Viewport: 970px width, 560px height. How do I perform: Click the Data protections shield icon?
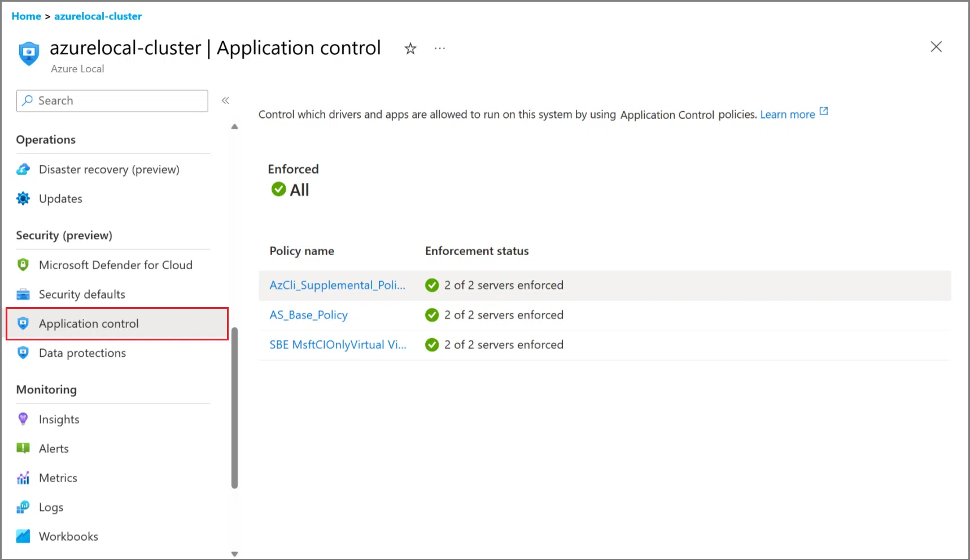(23, 353)
